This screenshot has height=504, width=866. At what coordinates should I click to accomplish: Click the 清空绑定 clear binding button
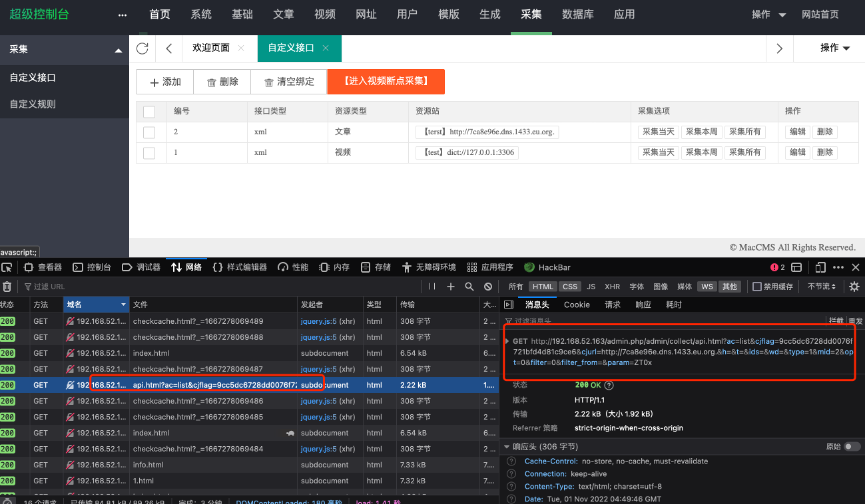[289, 82]
